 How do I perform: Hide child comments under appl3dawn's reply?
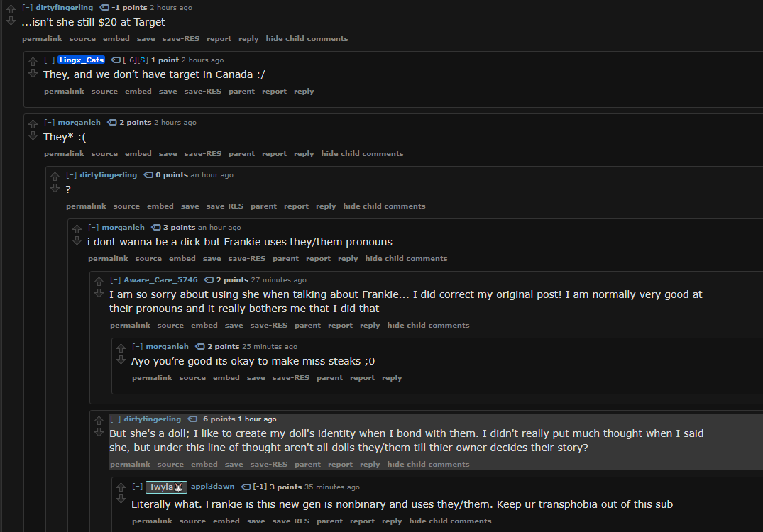[450, 521]
